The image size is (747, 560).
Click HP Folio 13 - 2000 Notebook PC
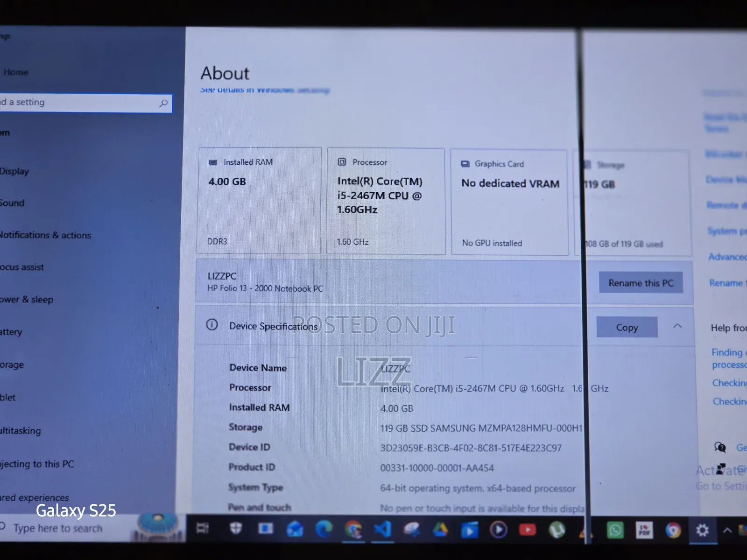pyautogui.click(x=265, y=288)
